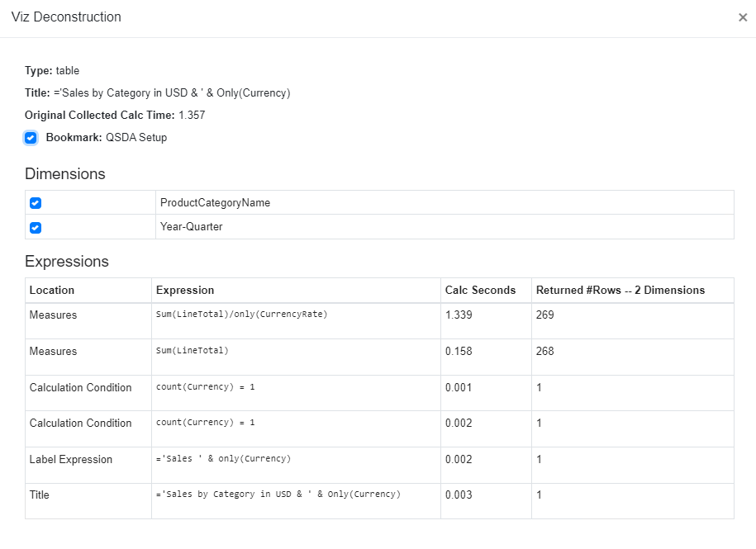Click the Title row in Expressions table
Screen dimensions: 756x549
[x=40, y=495]
